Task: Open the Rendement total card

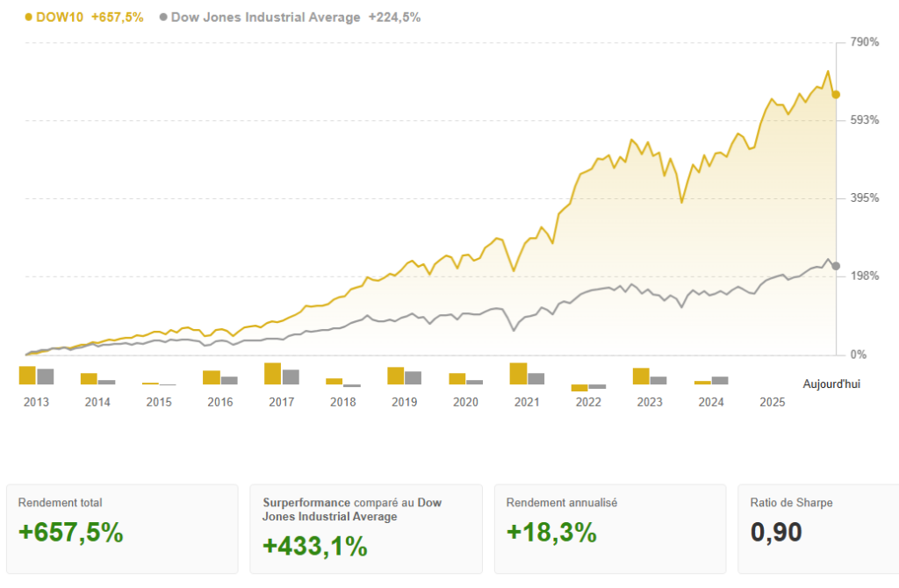Action: click(x=122, y=528)
